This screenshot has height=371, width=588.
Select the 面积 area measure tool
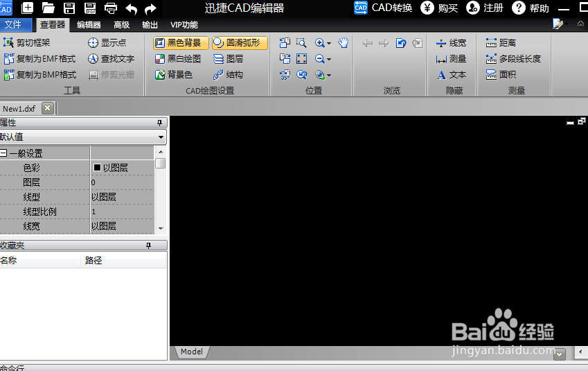coord(501,75)
